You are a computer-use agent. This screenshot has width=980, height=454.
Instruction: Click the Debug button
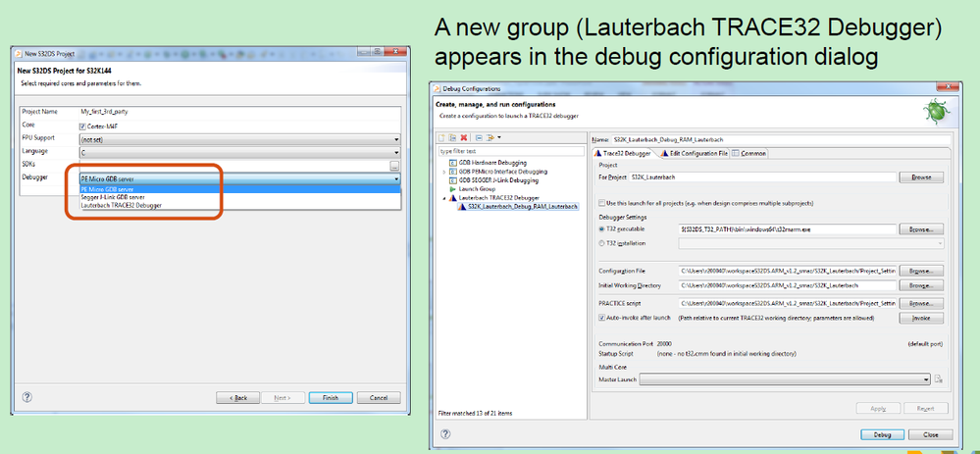pos(883,434)
